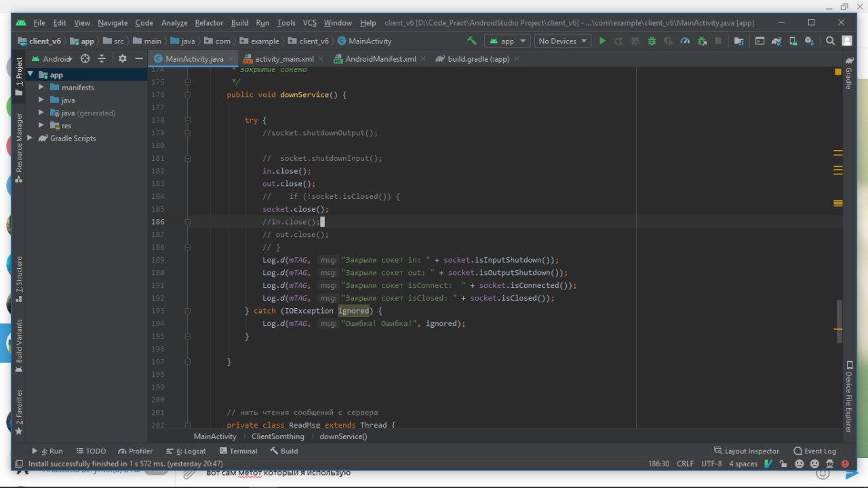Viewport: 868px width, 488px height.
Task: Click the UTF-8 encoding status entry
Action: (x=712, y=464)
